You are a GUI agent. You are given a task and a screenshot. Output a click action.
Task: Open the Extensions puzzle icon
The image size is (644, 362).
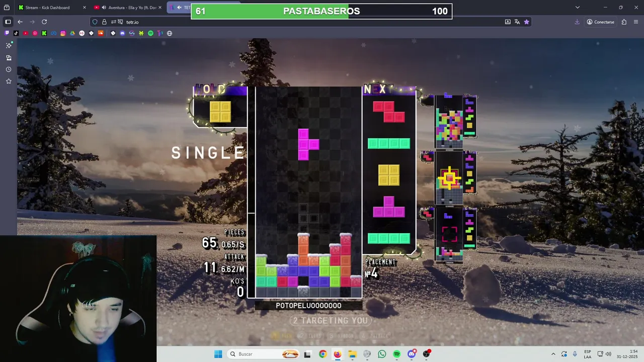pos(624,22)
